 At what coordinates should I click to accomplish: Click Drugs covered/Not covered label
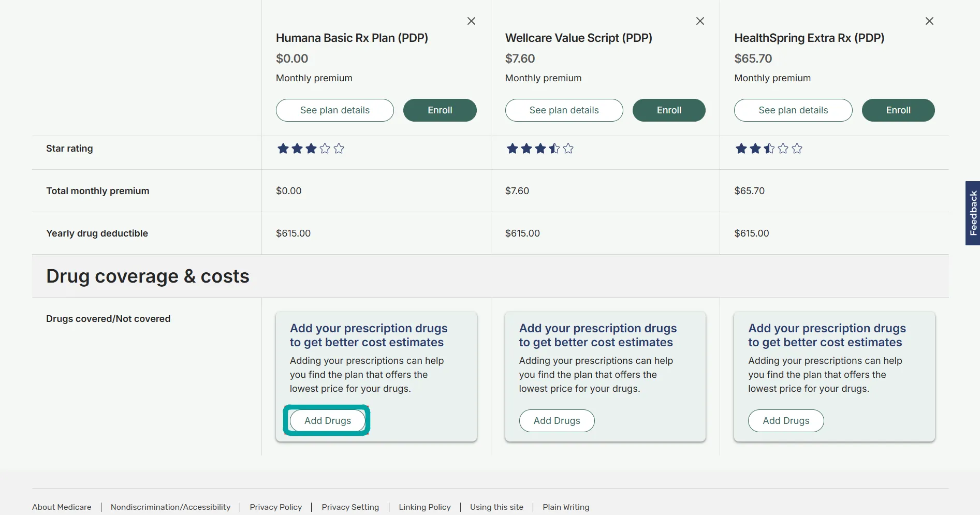[x=108, y=319]
